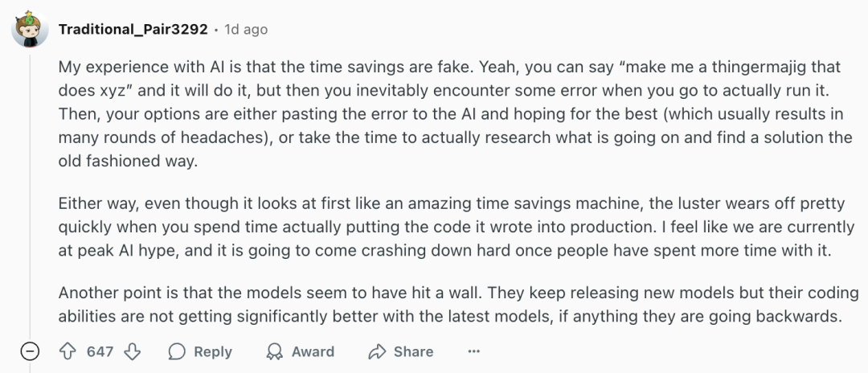868x373 pixels.
Task: Click the Reply text label
Action: (213, 352)
